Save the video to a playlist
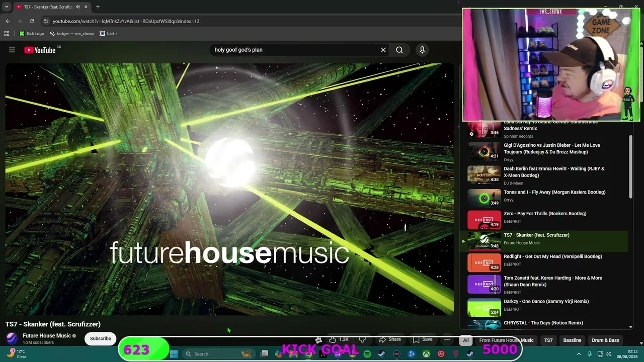The height and width of the screenshot is (362, 644). pyautogui.click(x=423, y=339)
